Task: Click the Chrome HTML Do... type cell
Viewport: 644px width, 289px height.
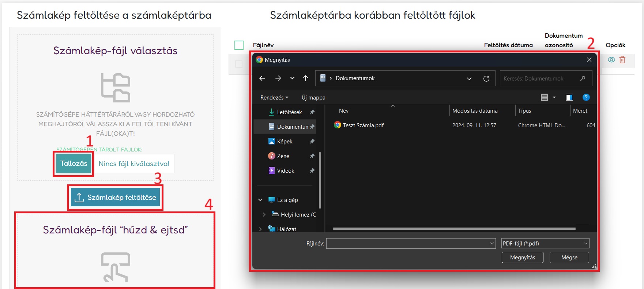Action: (x=541, y=125)
